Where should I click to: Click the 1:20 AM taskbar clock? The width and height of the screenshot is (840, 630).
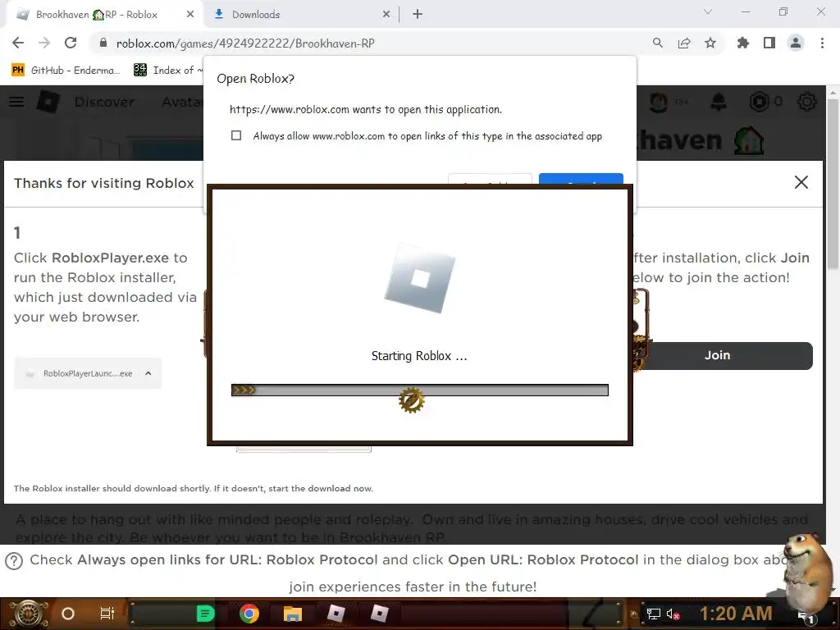tap(736, 613)
